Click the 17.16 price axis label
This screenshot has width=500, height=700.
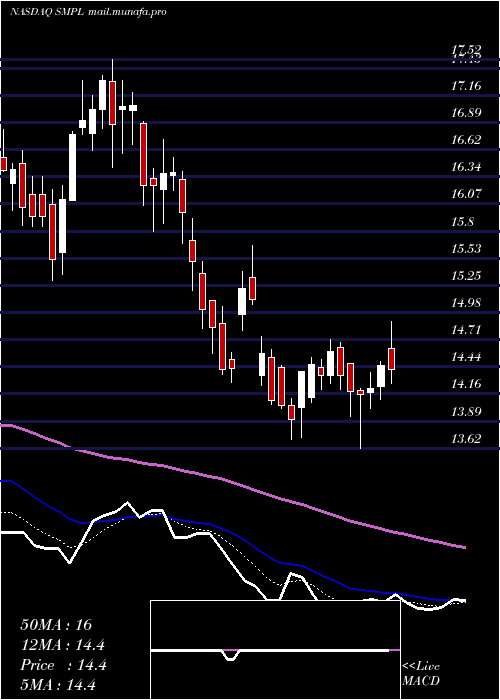[x=466, y=85]
